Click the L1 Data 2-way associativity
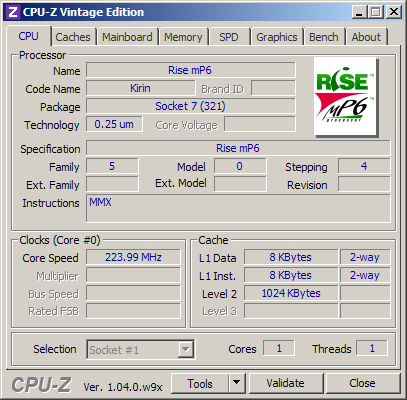The width and height of the screenshot is (407, 400). (365, 257)
